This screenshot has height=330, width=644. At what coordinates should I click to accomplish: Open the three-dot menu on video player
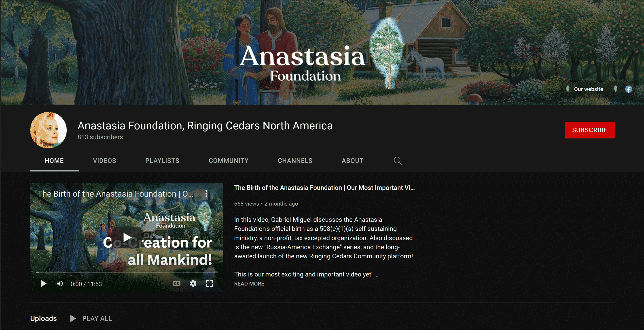click(206, 193)
